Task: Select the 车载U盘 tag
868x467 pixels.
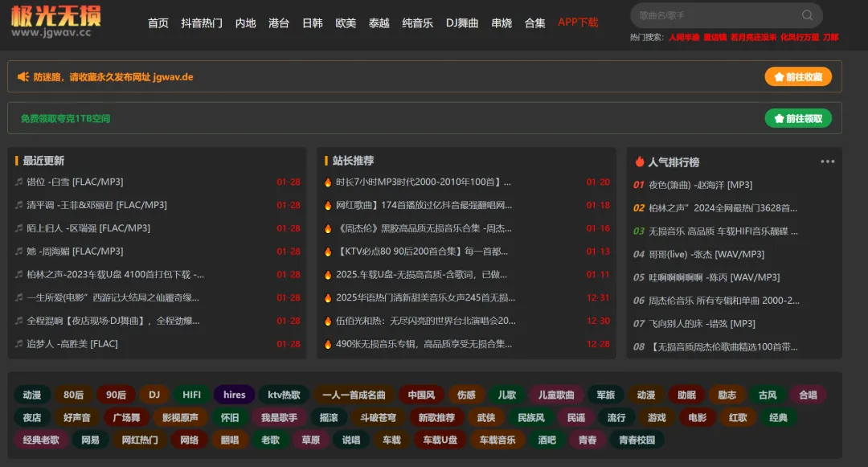Action: [x=440, y=440]
